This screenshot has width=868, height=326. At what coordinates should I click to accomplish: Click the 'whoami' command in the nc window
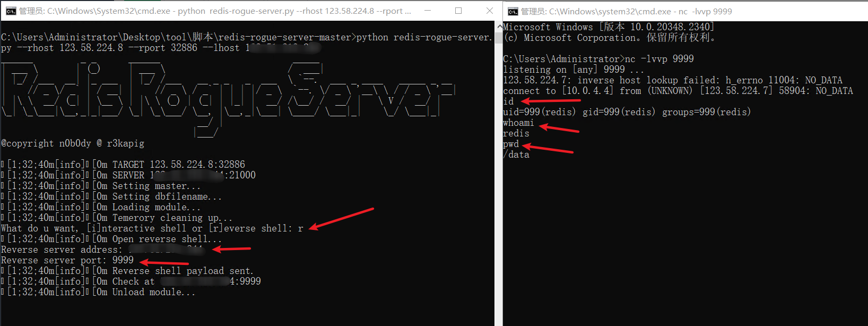point(518,123)
